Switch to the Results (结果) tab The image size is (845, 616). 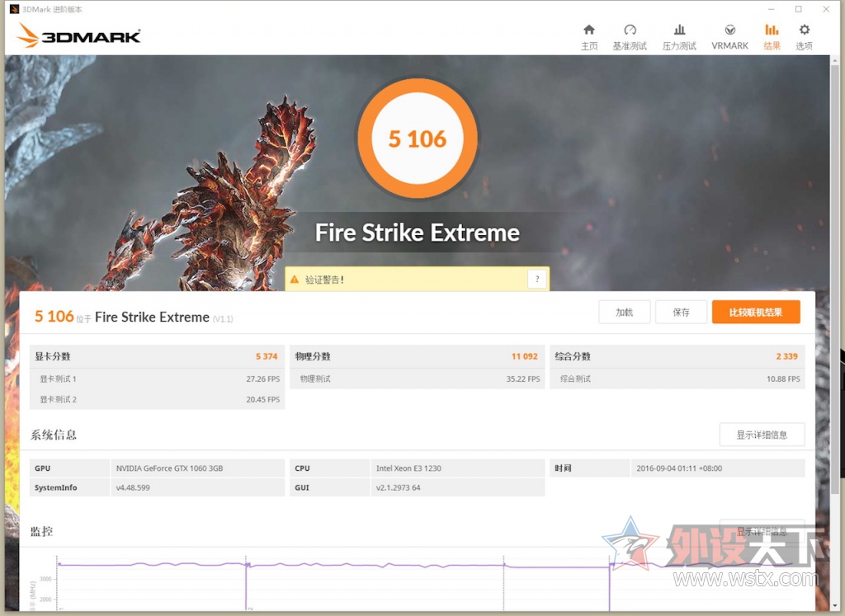[772, 37]
